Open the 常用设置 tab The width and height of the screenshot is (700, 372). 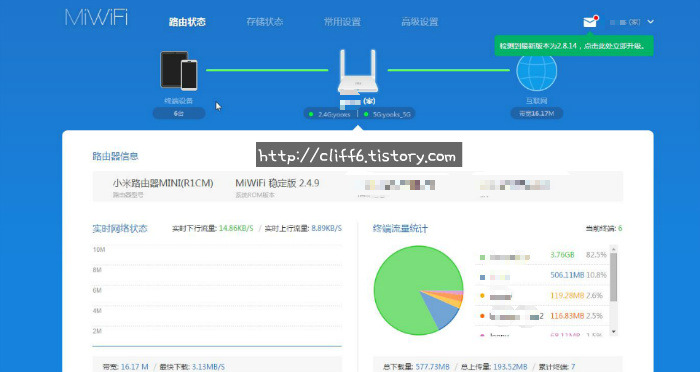coord(342,22)
